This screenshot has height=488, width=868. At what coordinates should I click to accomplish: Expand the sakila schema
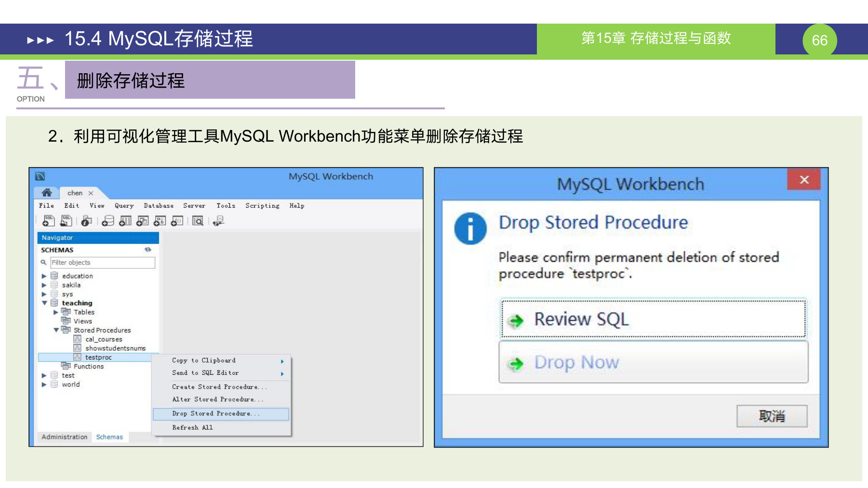tap(44, 285)
